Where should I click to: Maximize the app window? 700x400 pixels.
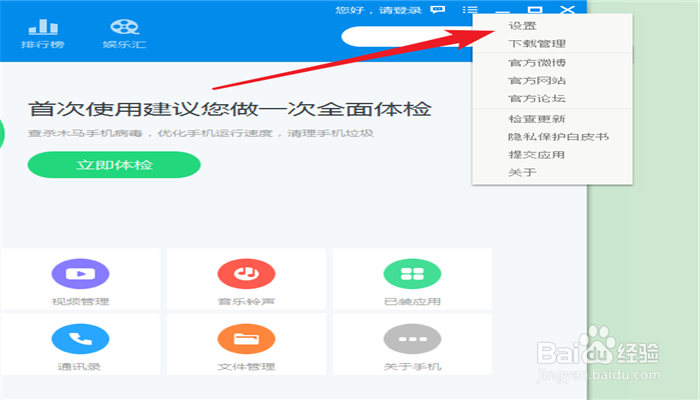tap(535, 9)
